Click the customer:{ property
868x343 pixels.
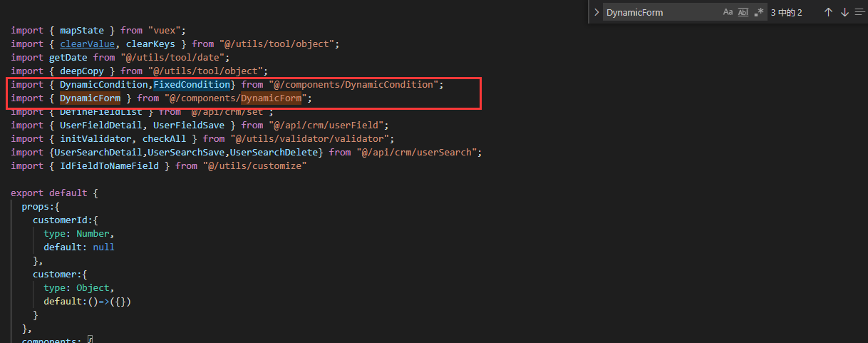60,274
